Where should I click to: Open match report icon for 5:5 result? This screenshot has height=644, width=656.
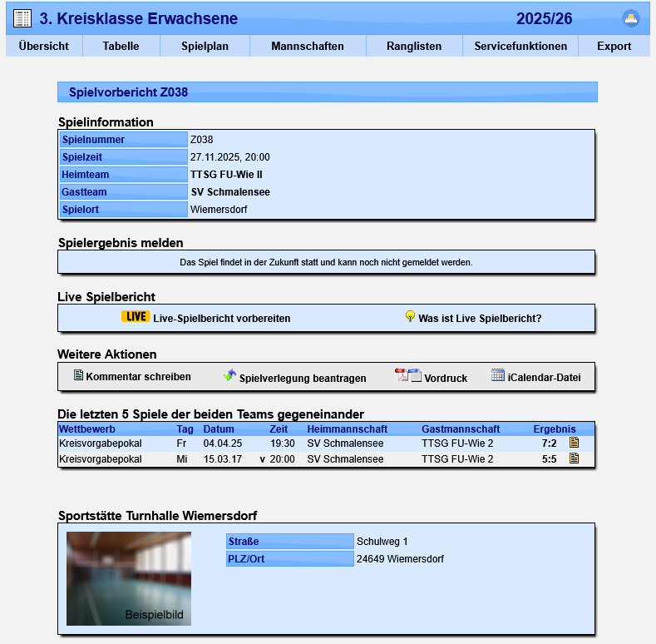(574, 458)
